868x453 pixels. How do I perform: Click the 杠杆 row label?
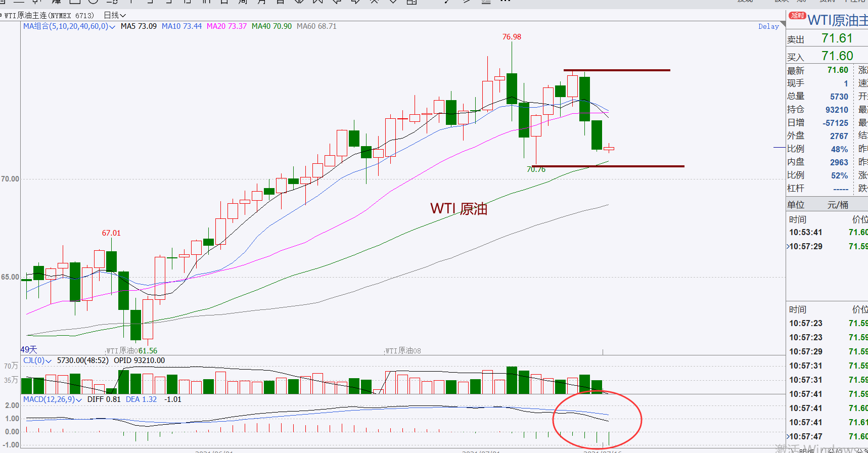point(796,189)
